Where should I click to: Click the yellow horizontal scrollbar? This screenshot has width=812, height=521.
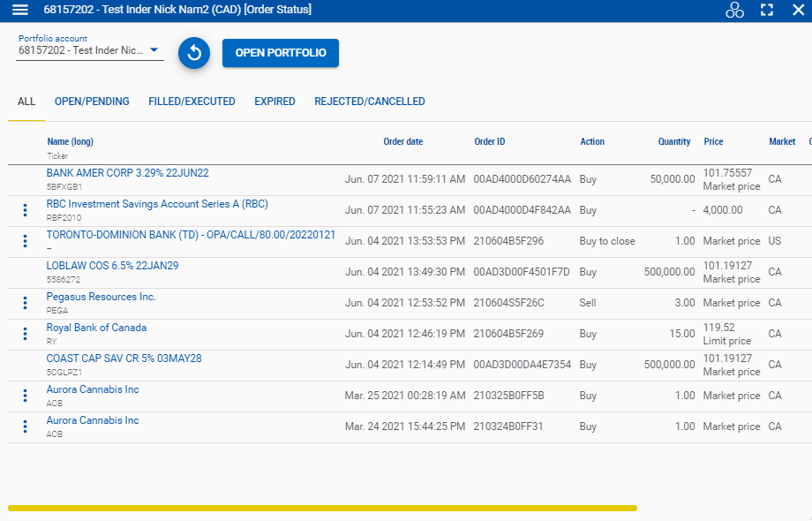322,509
